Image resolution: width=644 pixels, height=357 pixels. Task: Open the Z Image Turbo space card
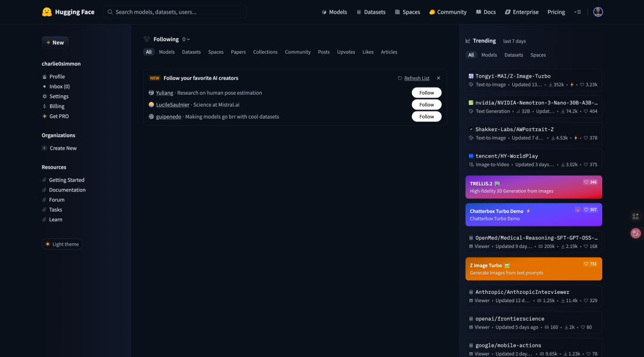point(534,269)
